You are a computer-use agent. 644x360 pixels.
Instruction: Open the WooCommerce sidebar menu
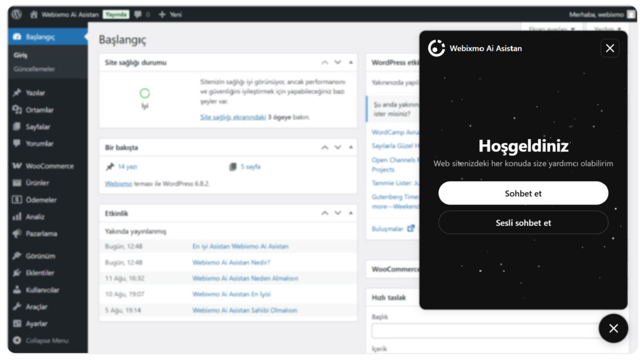(x=49, y=166)
